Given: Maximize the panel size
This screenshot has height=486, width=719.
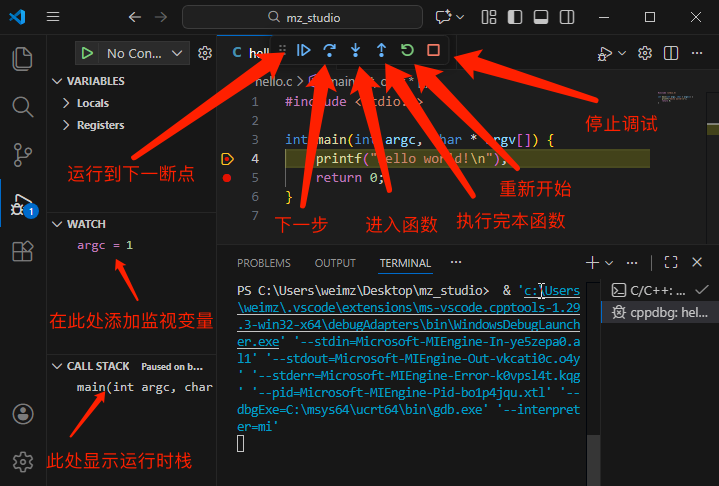Looking at the screenshot, I should (671, 262).
